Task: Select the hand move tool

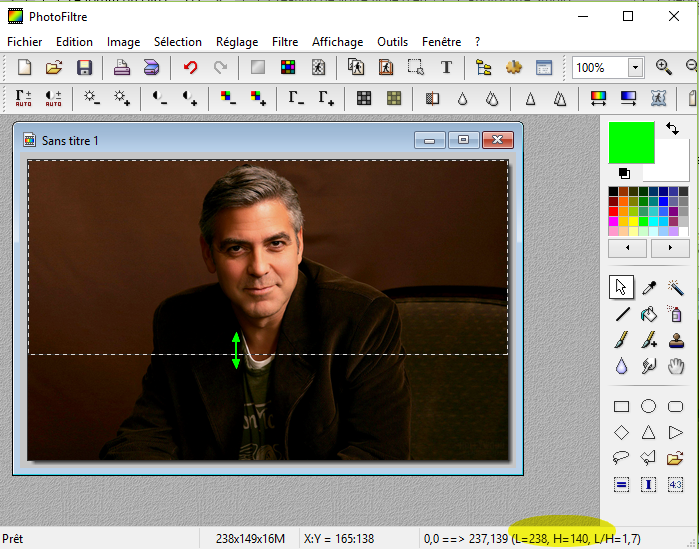Action: [x=676, y=366]
